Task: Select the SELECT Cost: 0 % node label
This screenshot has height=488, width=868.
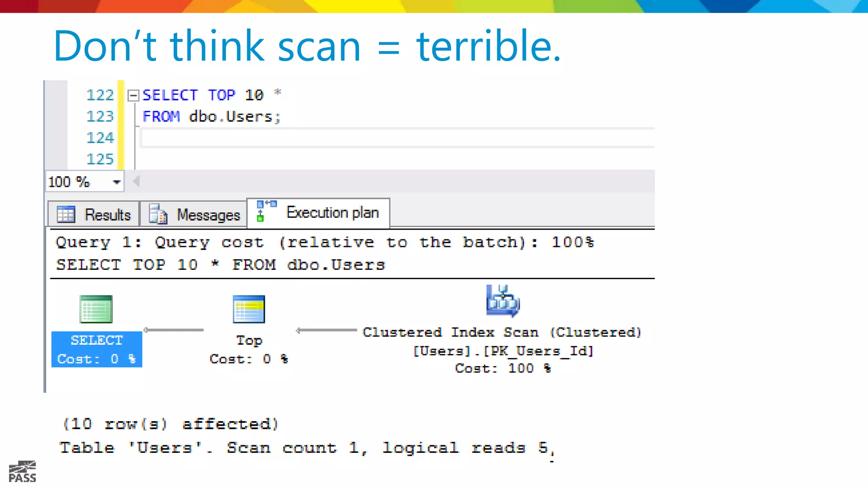Action: pyautogui.click(x=97, y=349)
